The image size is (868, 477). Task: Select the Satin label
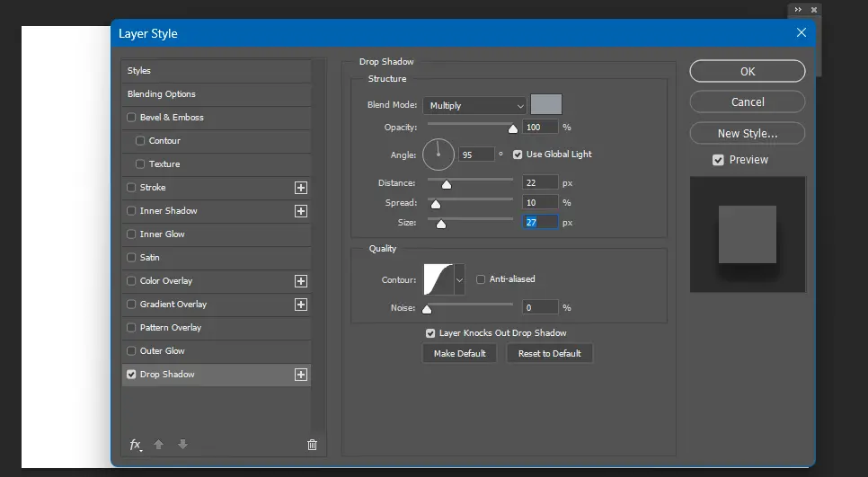pyautogui.click(x=149, y=257)
